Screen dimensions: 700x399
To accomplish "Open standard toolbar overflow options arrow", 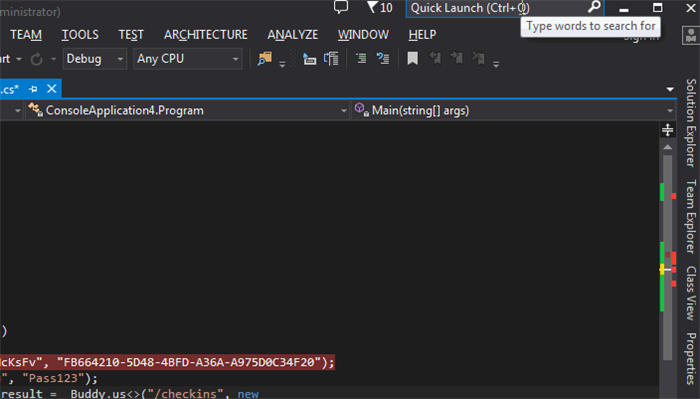I will pos(282,64).
